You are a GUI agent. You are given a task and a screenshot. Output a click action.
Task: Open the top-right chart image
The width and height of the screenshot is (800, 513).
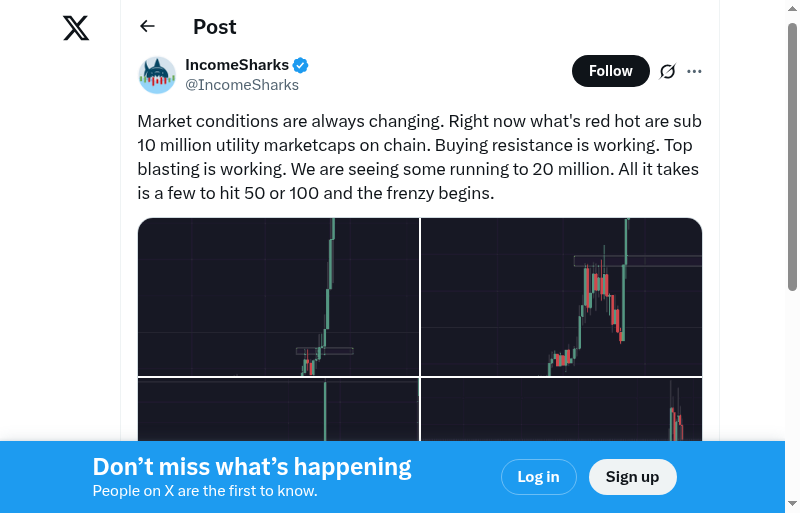[x=561, y=296]
